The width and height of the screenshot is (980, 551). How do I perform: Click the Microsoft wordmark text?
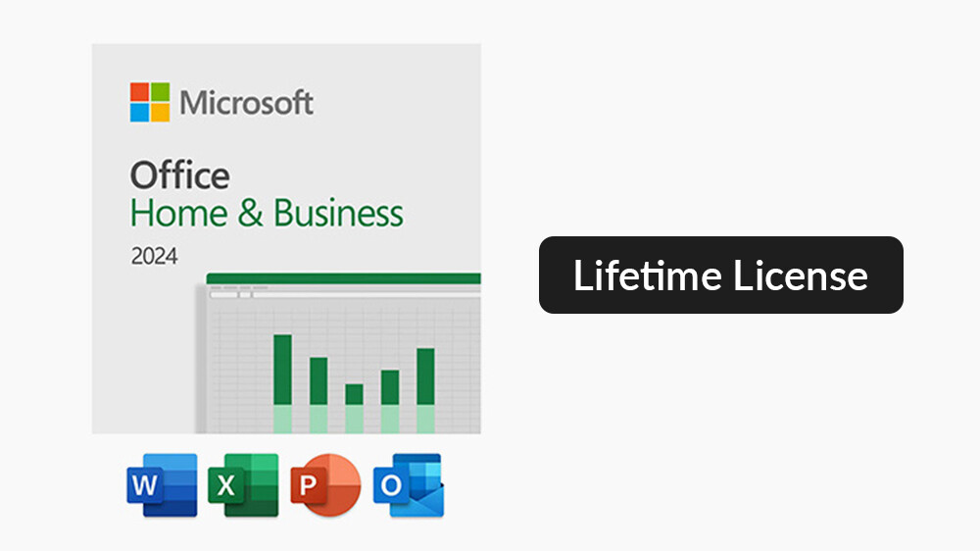tap(246, 102)
